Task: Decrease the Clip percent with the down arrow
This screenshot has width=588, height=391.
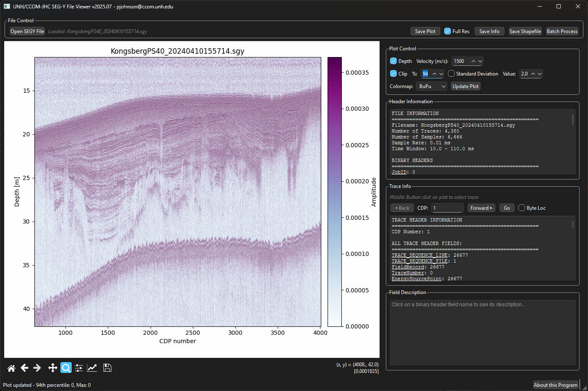Action: tap(441, 74)
